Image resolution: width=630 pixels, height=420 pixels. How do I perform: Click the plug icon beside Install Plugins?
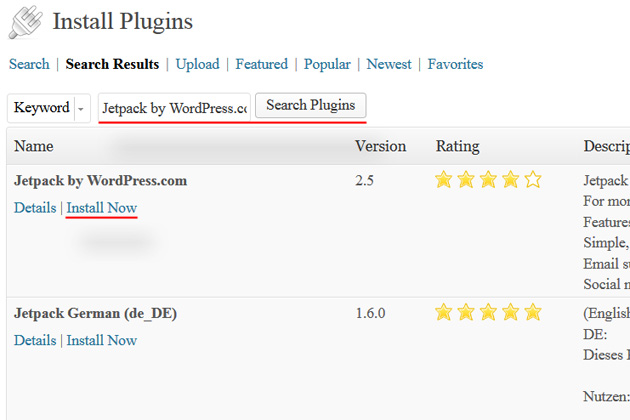point(26,22)
